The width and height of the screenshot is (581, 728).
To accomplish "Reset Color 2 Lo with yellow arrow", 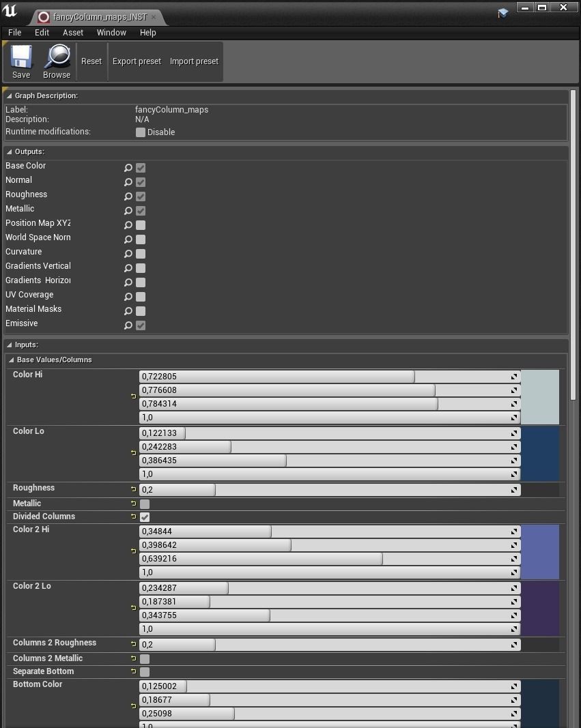I will (x=134, y=608).
